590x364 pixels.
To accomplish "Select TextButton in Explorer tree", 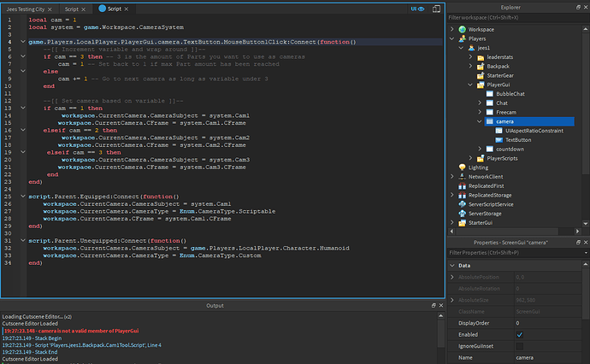I will (x=518, y=140).
